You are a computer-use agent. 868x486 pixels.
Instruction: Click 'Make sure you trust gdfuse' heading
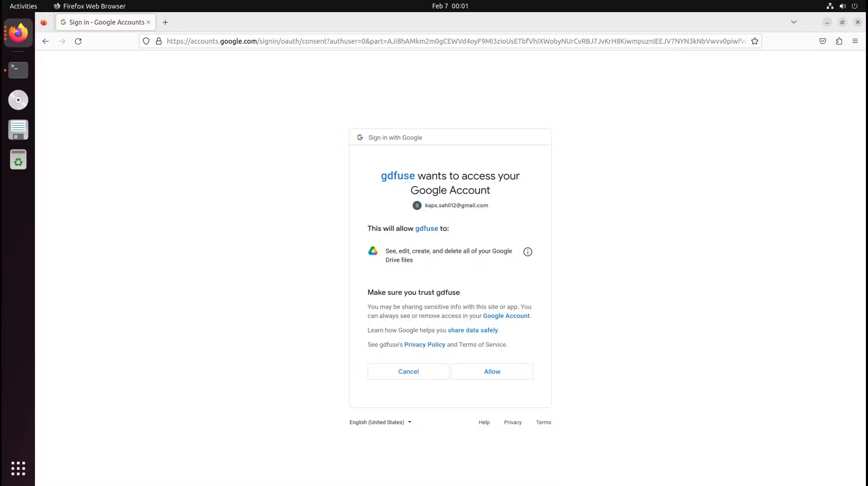tap(413, 292)
